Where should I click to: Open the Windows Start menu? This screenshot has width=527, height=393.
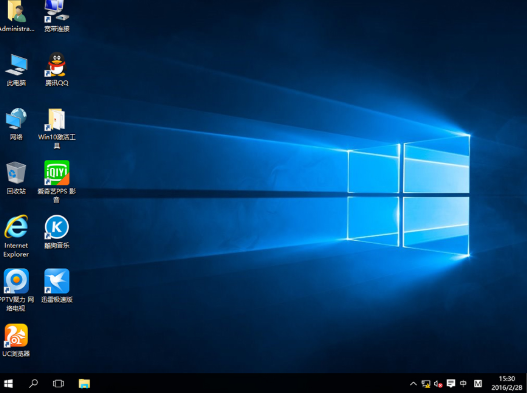click(8, 383)
